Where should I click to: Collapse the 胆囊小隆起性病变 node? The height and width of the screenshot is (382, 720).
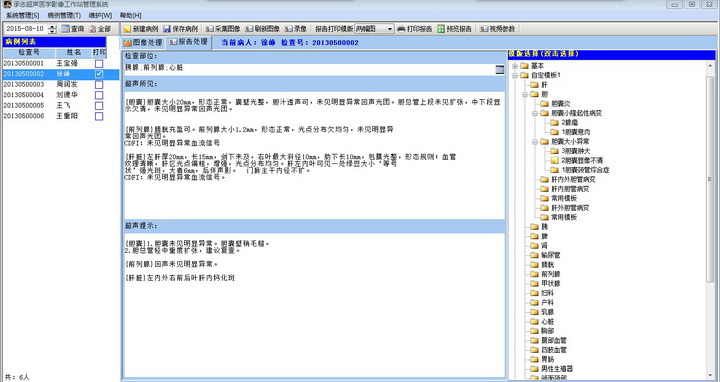click(535, 113)
